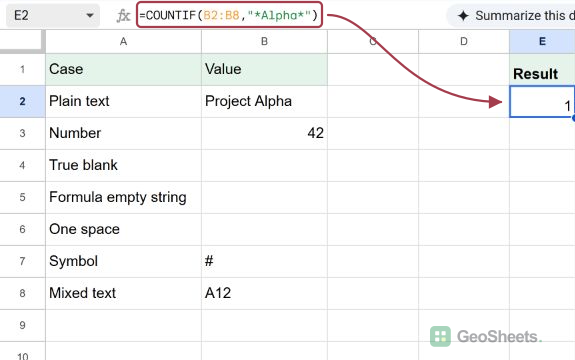Select column B header
This screenshot has width=575, height=360.
pyautogui.click(x=264, y=41)
